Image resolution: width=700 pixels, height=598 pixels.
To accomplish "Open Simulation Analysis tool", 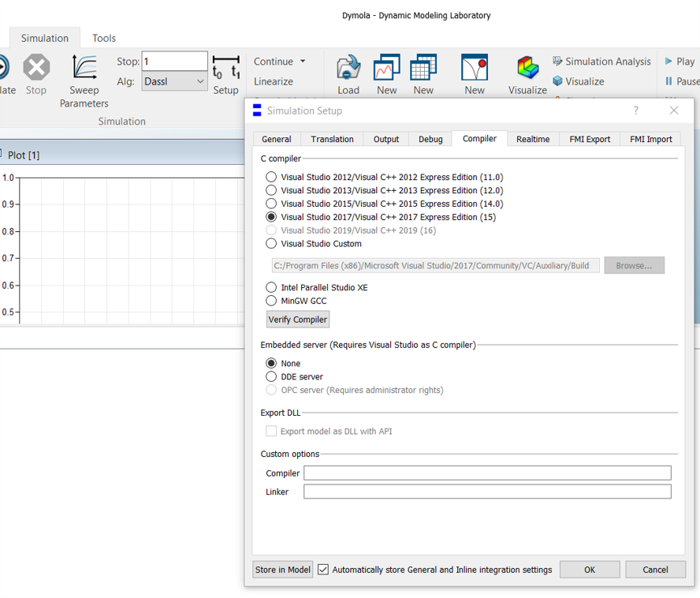I will tap(601, 62).
